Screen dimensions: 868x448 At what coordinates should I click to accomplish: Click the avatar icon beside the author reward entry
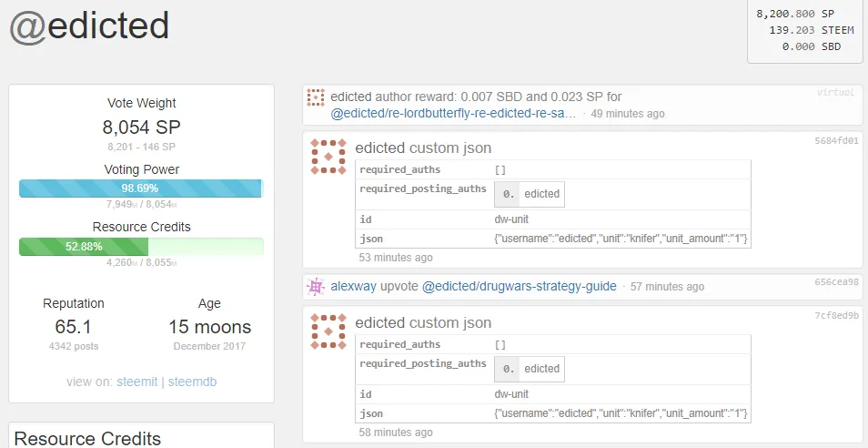point(316,97)
